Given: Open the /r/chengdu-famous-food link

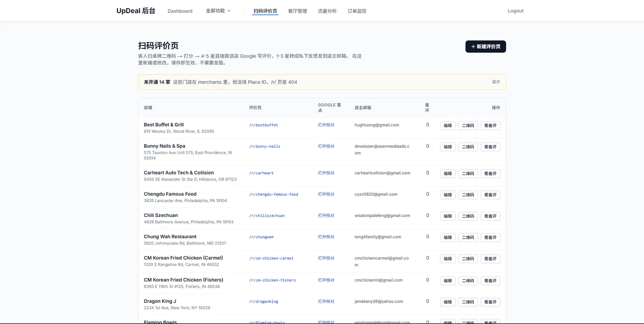Looking at the screenshot, I should pos(274,194).
